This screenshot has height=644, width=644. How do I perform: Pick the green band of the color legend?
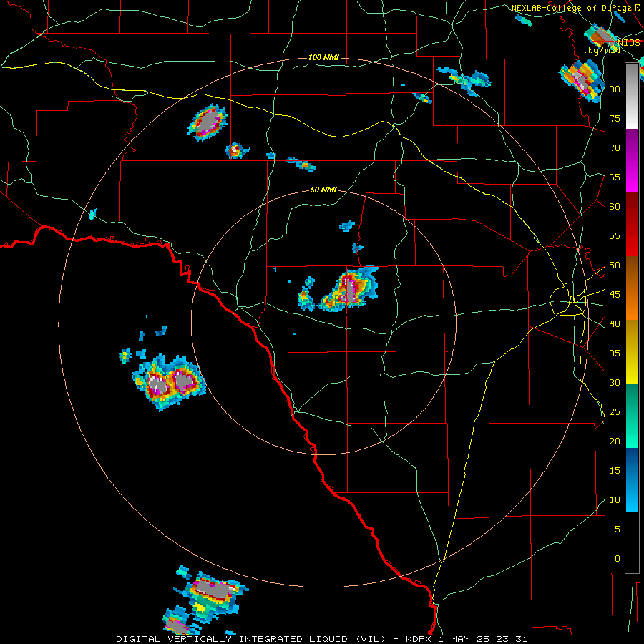click(x=632, y=416)
